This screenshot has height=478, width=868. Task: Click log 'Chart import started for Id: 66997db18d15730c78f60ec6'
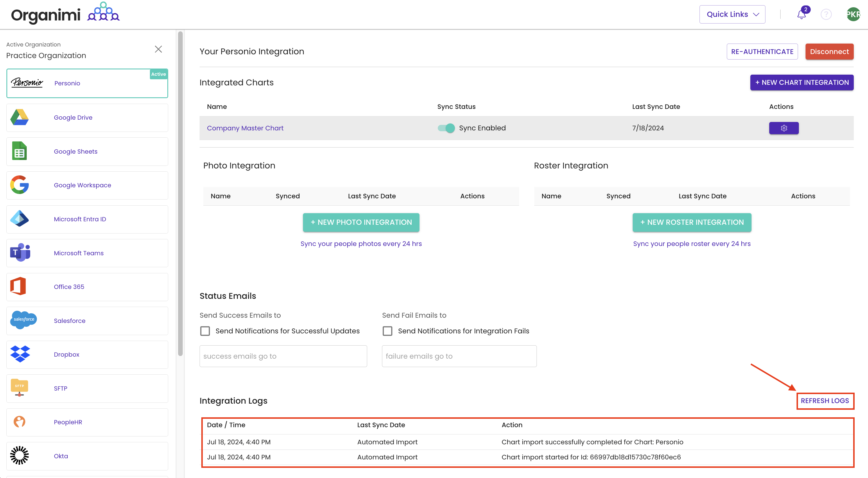pos(591,457)
